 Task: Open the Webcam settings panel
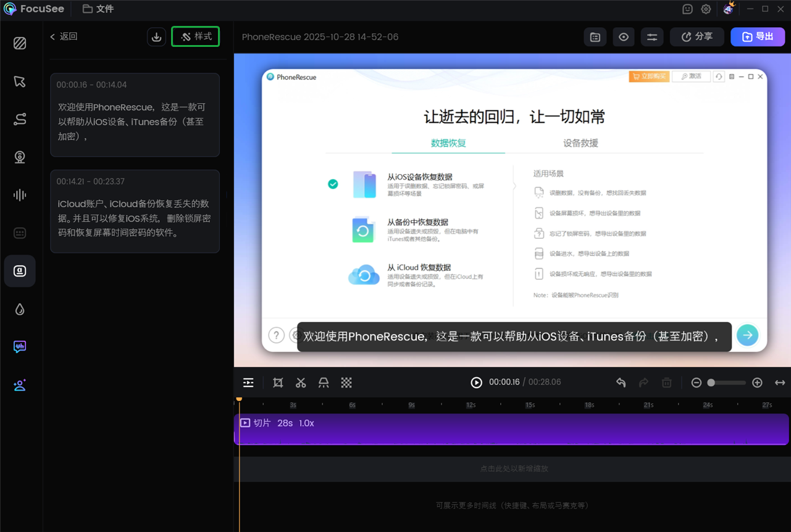click(20, 157)
